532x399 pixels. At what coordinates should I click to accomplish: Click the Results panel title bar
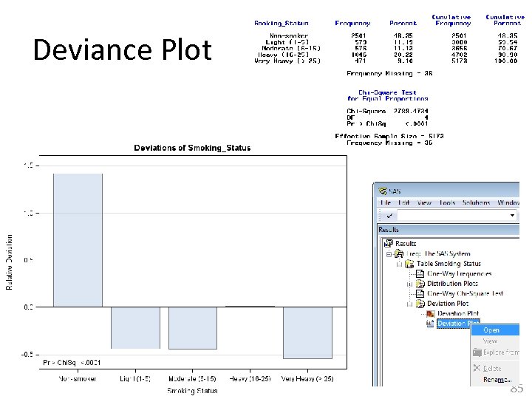449,230
